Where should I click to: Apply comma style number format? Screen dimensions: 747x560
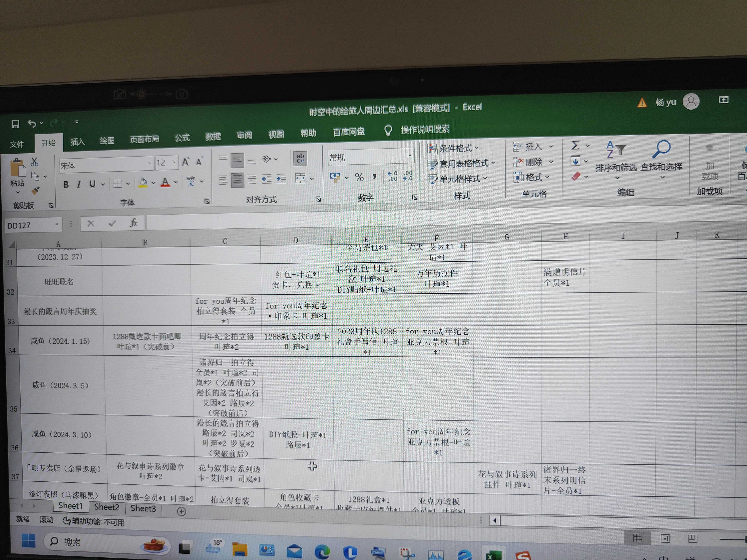coord(374,176)
